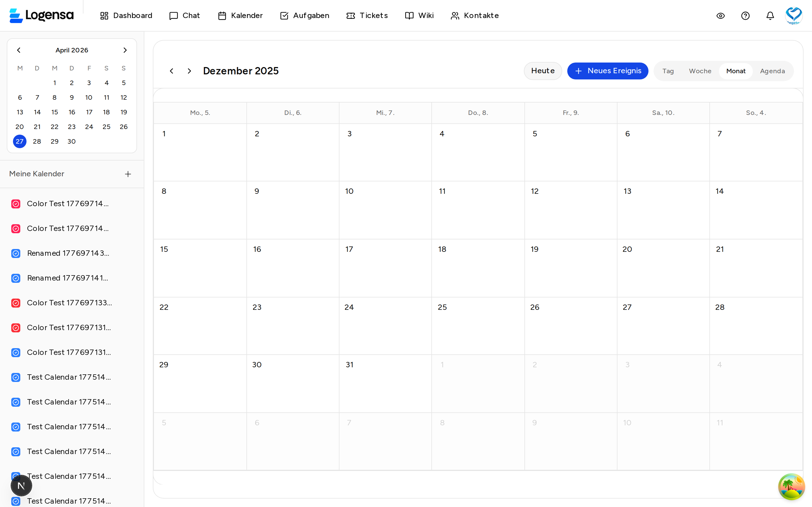Viewport: 812px width, 507px height.
Task: Open the help icon in the top bar
Action: tap(745, 15)
